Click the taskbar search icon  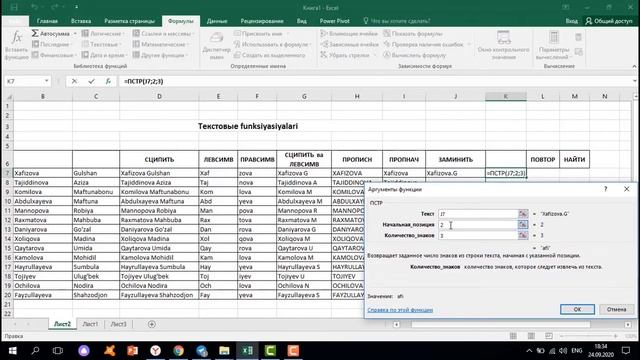[x=35, y=351]
